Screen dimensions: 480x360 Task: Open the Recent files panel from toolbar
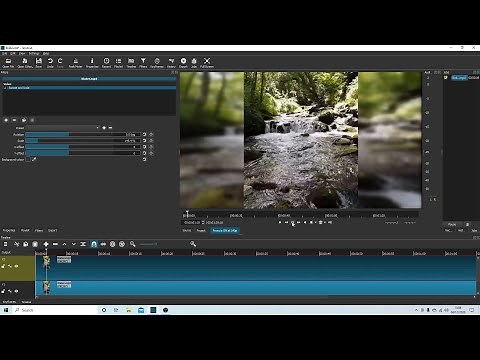106,62
